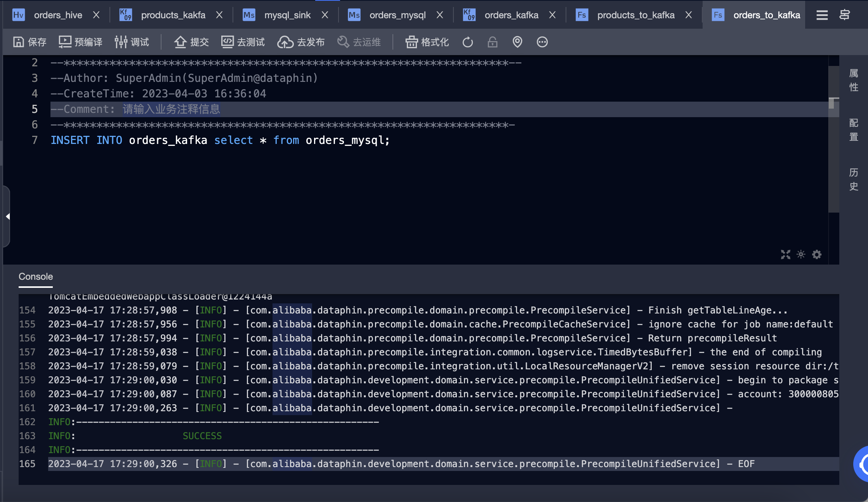
Task: Click line number 7 in gutter
Action: [35, 140]
